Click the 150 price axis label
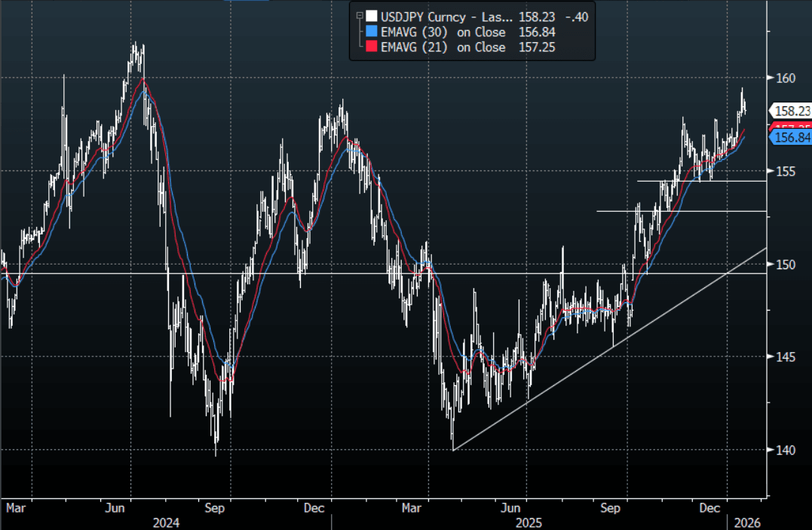 [786, 264]
